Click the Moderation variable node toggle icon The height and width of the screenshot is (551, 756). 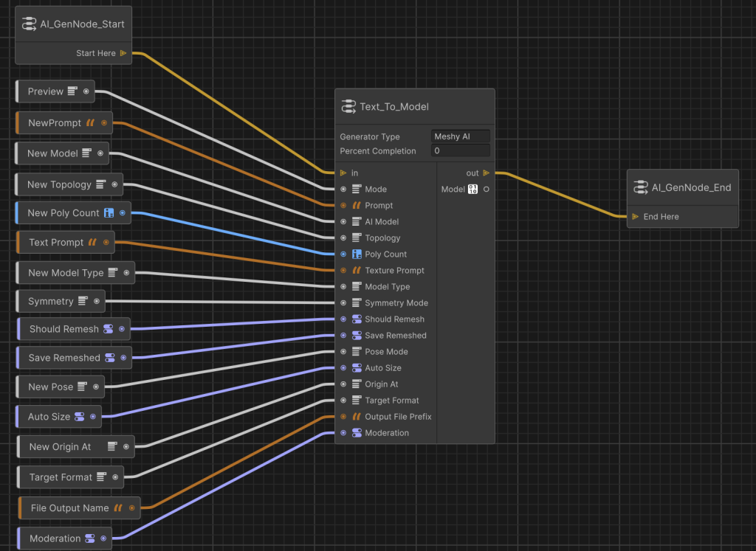click(x=90, y=538)
